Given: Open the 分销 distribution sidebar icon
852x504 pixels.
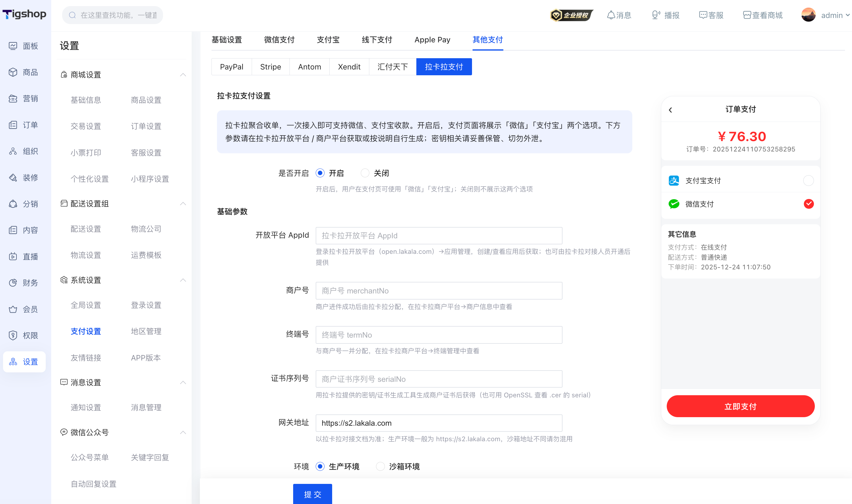Looking at the screenshot, I should pyautogui.click(x=13, y=204).
